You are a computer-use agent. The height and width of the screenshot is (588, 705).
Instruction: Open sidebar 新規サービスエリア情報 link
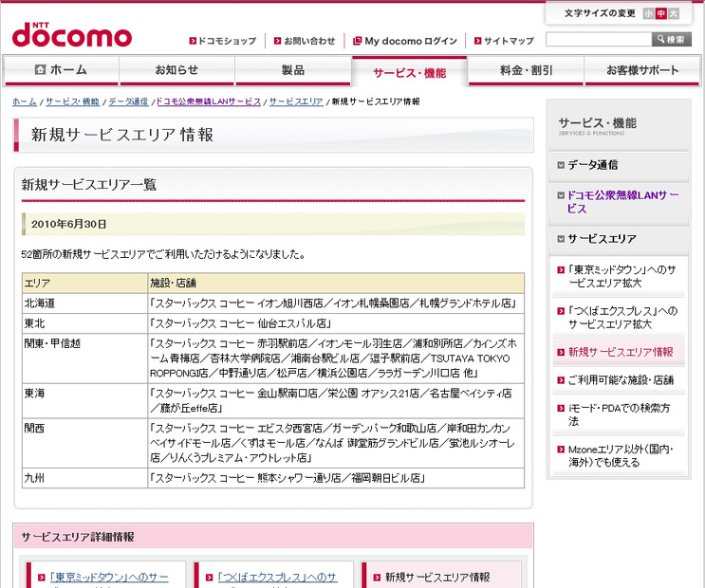(621, 352)
